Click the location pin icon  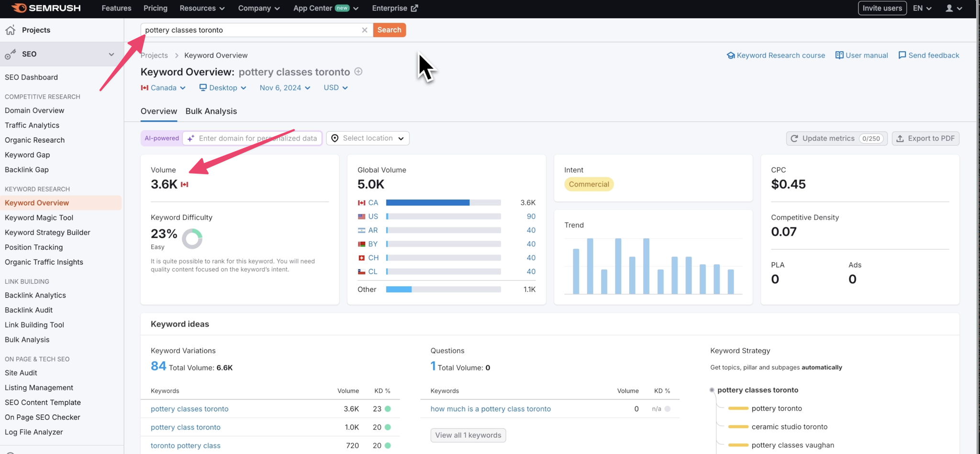pos(335,138)
